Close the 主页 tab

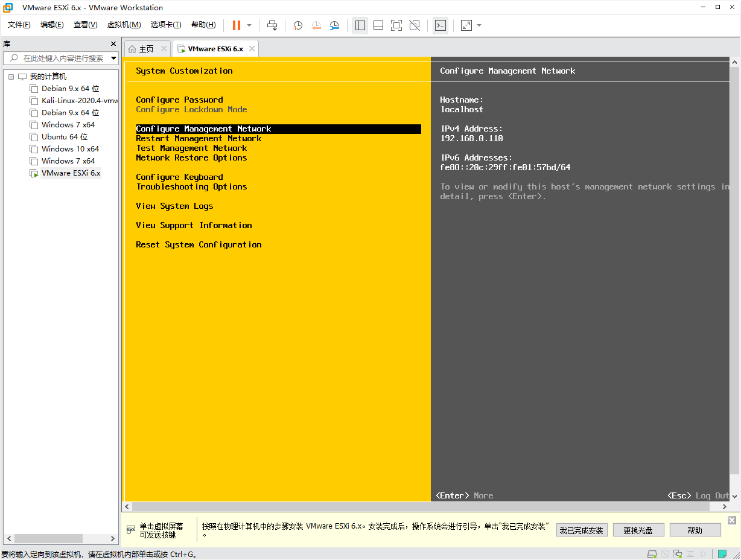164,49
